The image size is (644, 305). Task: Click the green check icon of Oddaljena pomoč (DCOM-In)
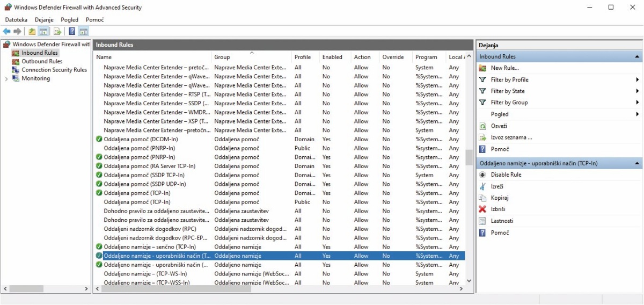tap(99, 139)
